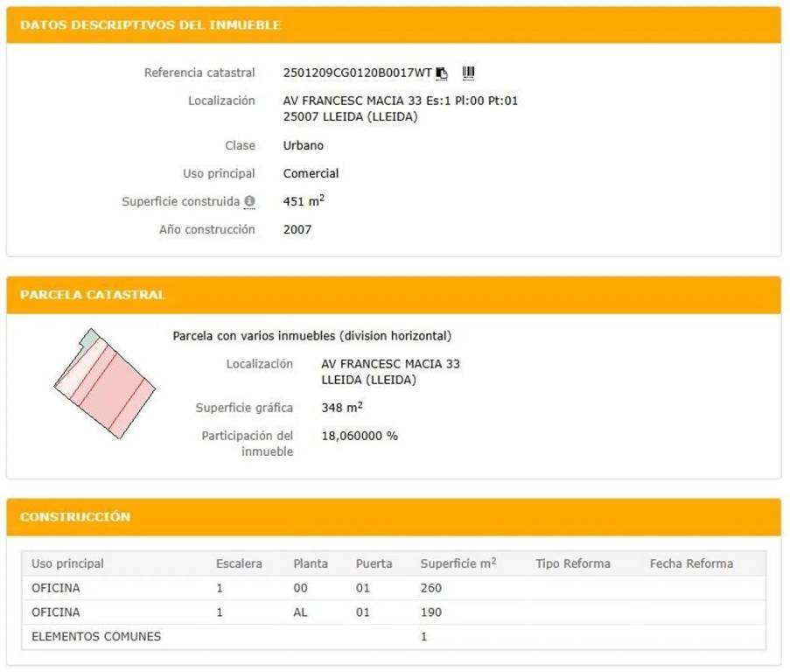The height and width of the screenshot is (672, 790).
Task: Click the Fecha Reforma column header
Action: tap(691, 563)
